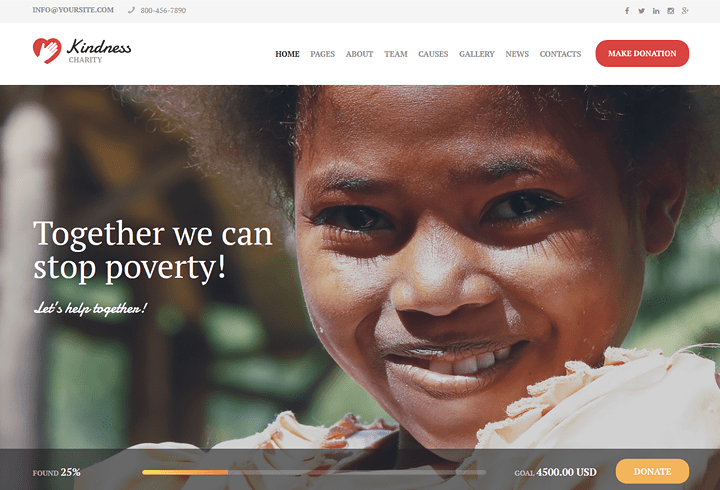
Task: Click the Kindness heart-hand logo
Action: tap(47, 51)
